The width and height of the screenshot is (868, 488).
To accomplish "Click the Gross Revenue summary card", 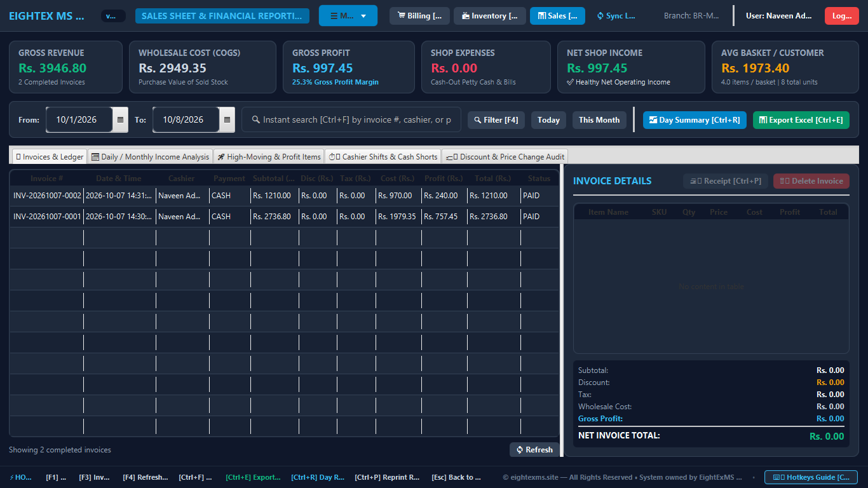I will pos(65,67).
